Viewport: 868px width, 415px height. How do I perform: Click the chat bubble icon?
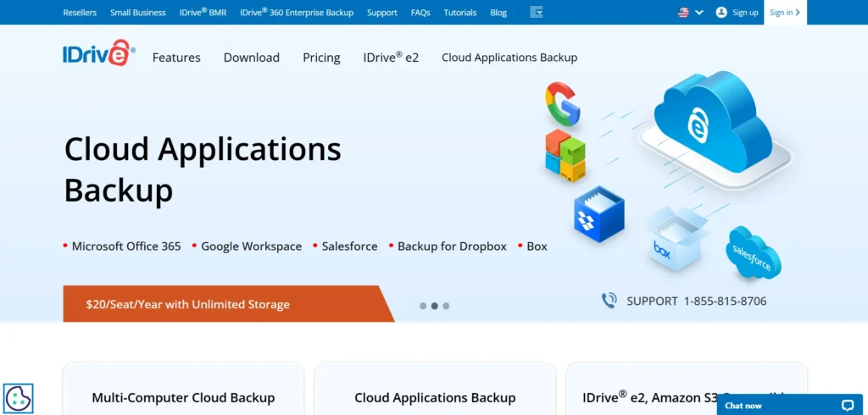(x=848, y=406)
